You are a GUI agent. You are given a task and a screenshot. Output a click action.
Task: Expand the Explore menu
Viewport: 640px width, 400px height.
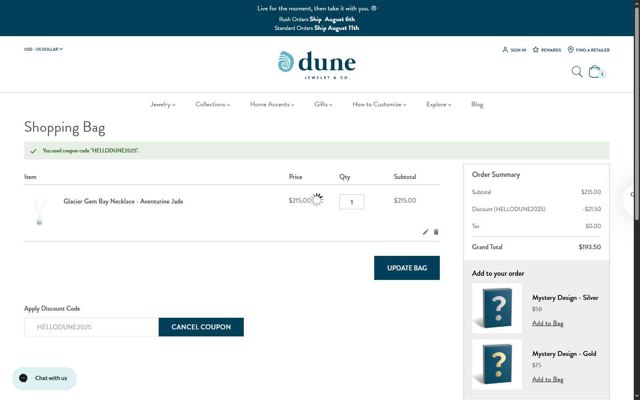coord(438,104)
